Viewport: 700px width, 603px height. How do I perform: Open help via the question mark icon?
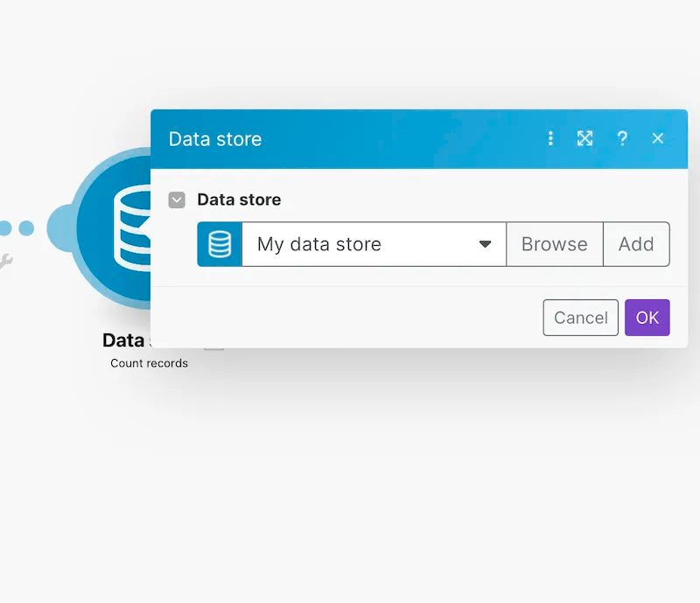pyautogui.click(x=622, y=138)
